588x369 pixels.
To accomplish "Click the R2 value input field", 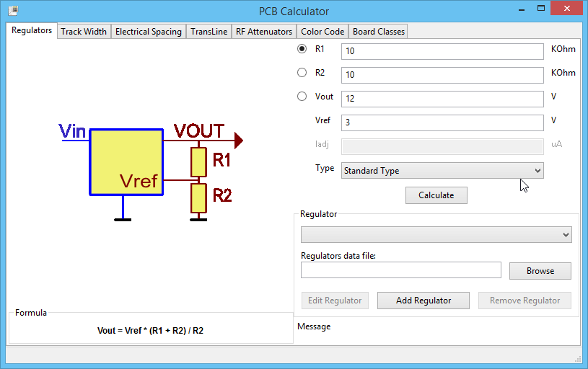I will point(442,75).
